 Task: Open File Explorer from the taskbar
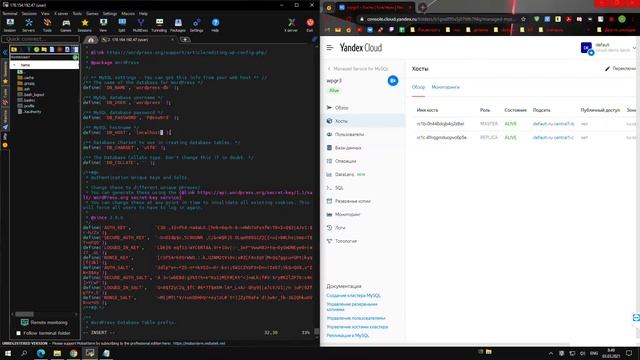[57, 353]
